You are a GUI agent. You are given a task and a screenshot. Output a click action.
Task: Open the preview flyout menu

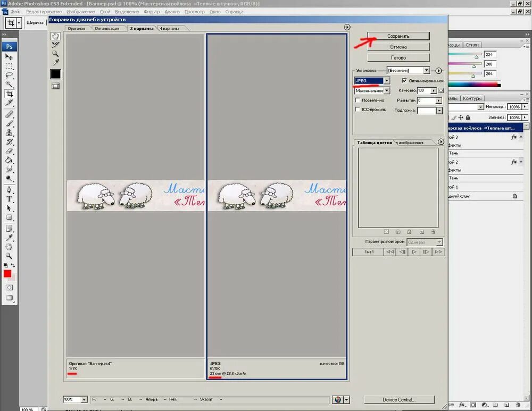pyautogui.click(x=347, y=27)
